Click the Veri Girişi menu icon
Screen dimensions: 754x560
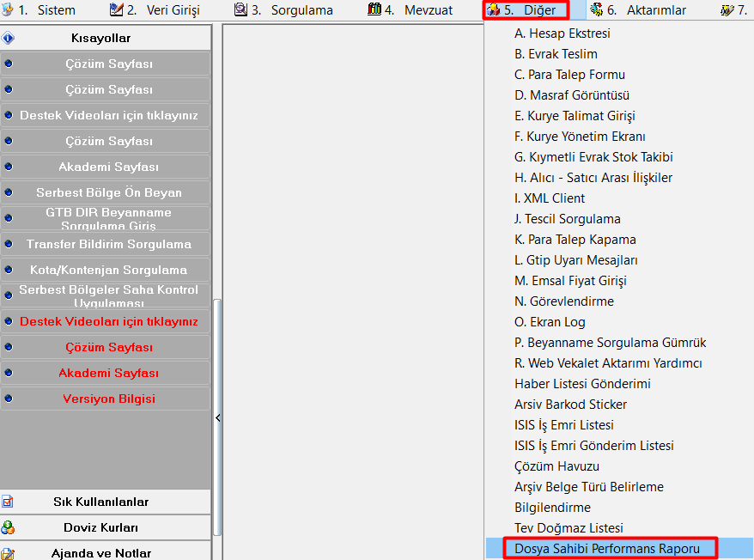[x=116, y=10]
